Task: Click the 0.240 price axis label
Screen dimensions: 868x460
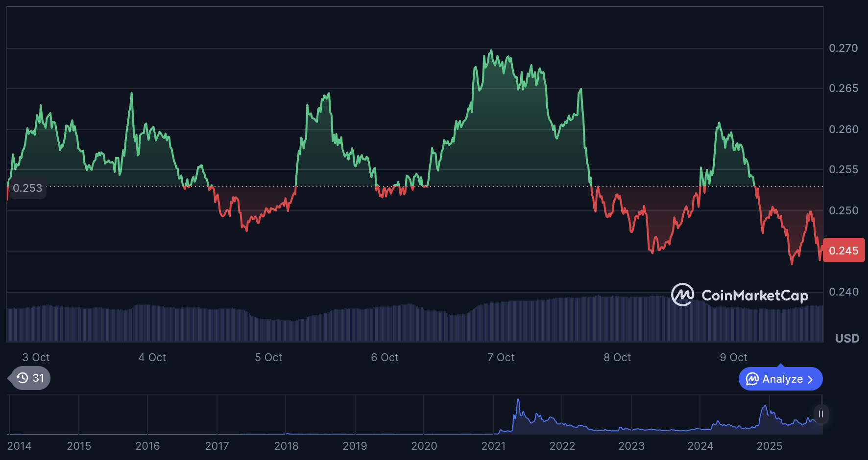Action: click(x=843, y=292)
